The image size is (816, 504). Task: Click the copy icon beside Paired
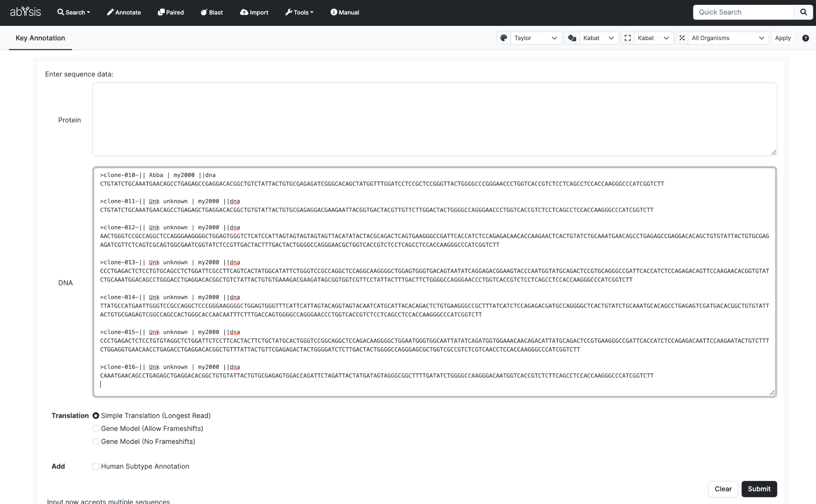click(x=161, y=12)
